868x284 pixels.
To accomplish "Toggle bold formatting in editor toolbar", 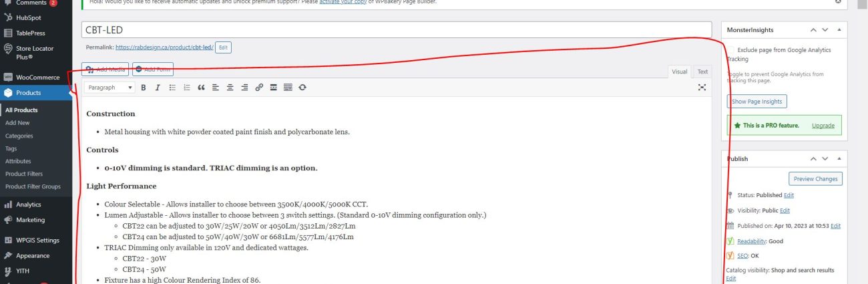I will coord(143,88).
